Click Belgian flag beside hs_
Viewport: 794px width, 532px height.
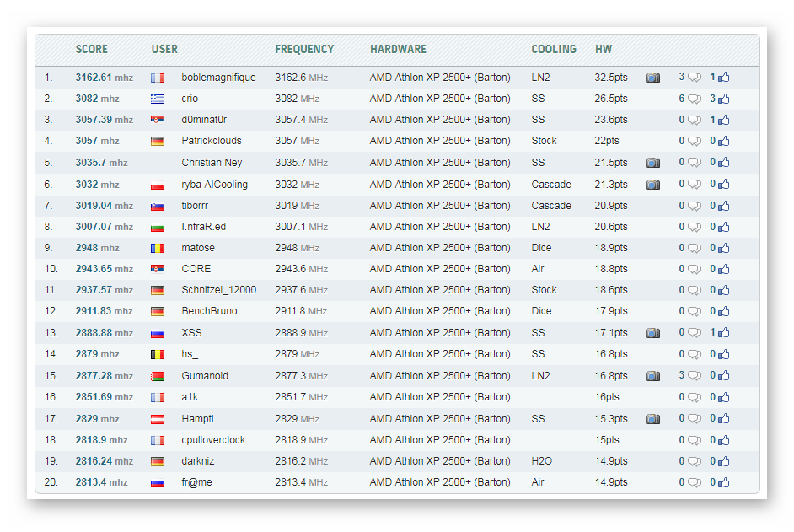click(158, 355)
